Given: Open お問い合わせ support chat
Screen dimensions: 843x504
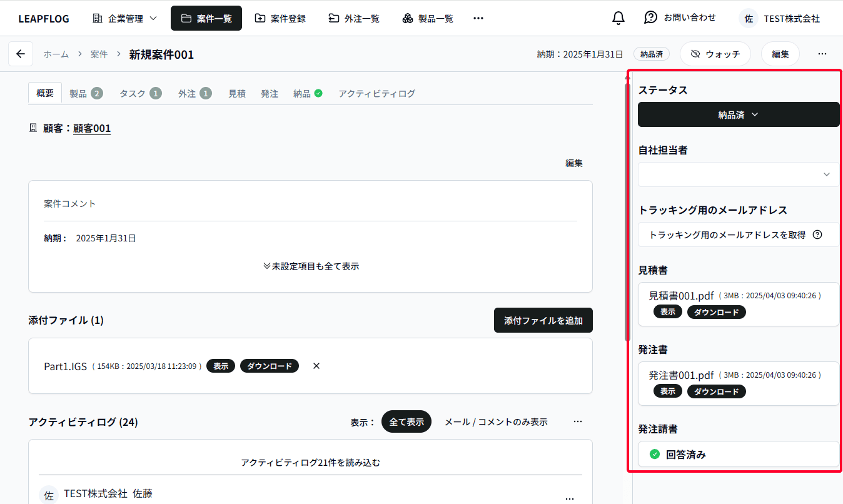Looking at the screenshot, I should [x=680, y=18].
